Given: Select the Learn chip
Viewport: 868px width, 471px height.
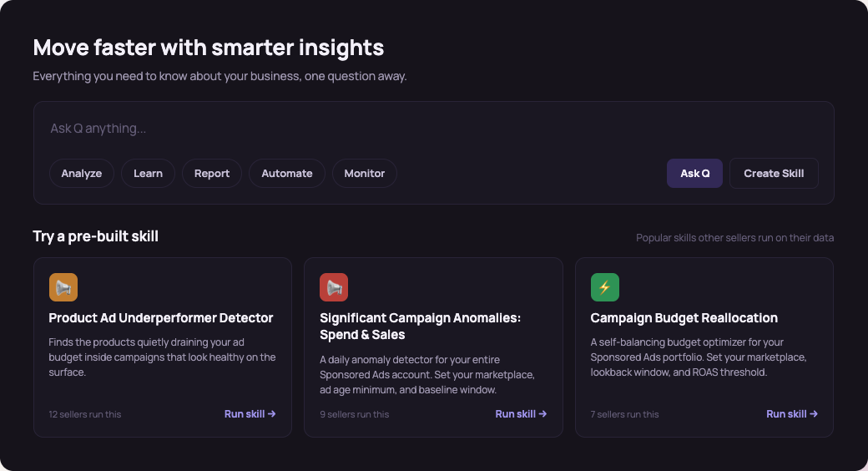Looking at the screenshot, I should 148,174.
